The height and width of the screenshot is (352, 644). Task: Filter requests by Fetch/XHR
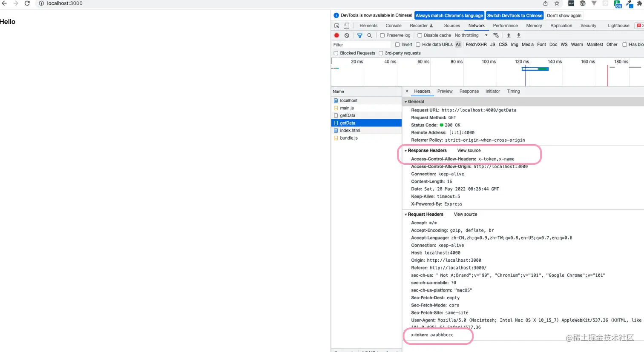click(476, 45)
